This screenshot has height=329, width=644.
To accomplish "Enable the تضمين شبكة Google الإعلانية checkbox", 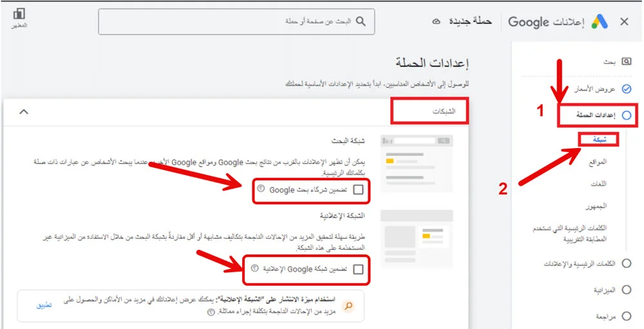I will click(358, 269).
